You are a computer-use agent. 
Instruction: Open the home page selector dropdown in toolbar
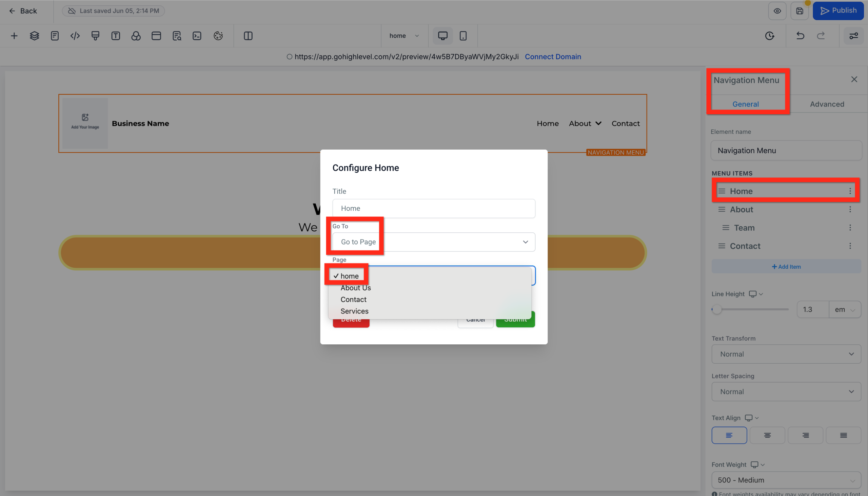click(x=404, y=35)
